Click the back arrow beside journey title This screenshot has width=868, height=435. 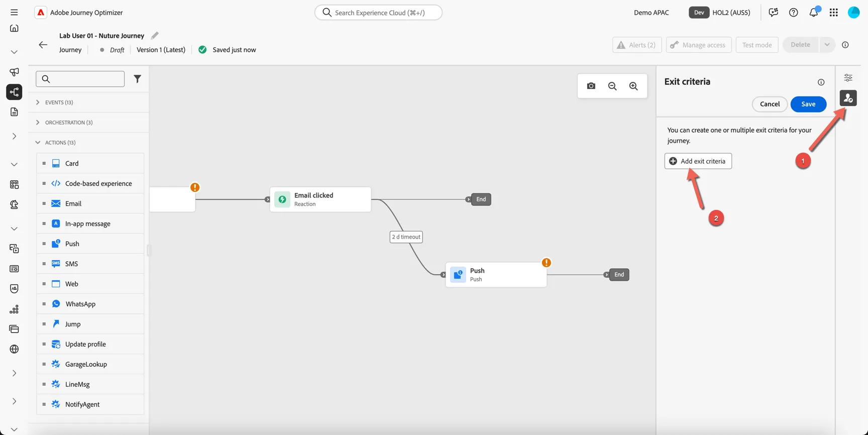[43, 45]
